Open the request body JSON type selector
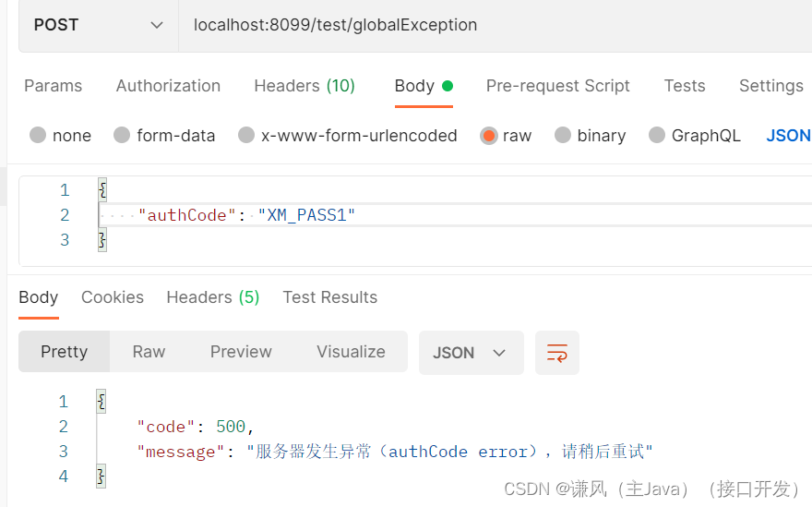The image size is (812, 507). click(788, 136)
